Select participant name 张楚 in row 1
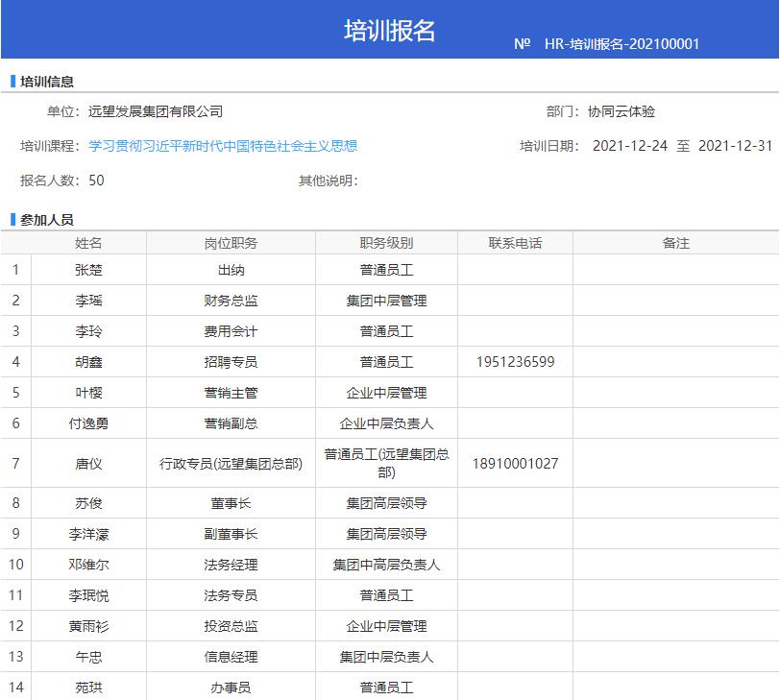This screenshot has width=780, height=700. [88, 270]
